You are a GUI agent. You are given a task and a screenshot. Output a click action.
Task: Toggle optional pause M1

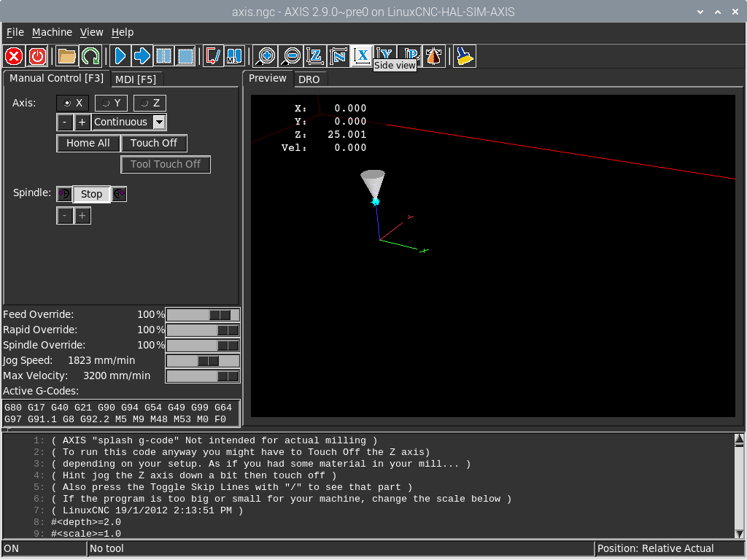point(235,56)
